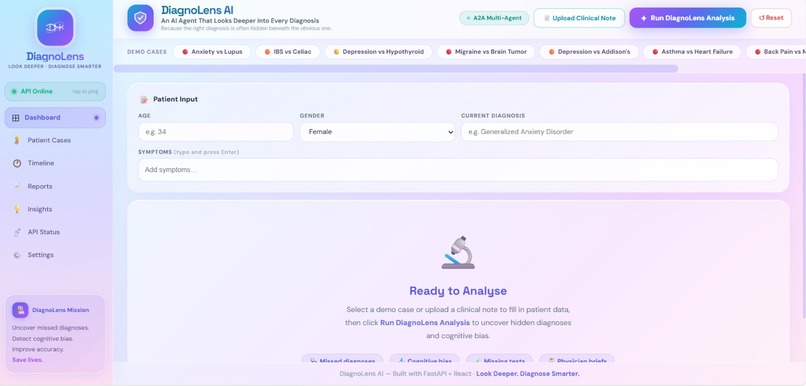
Task: Click the Current Diagnosis input field
Action: click(619, 132)
